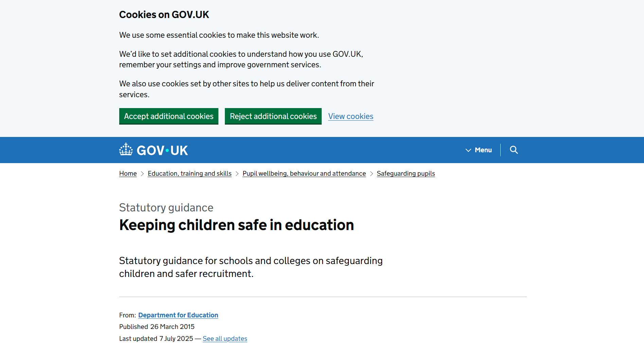This screenshot has width=644, height=349.
Task: Open Safeguarding pupils breadcrumb link
Action: (406, 173)
